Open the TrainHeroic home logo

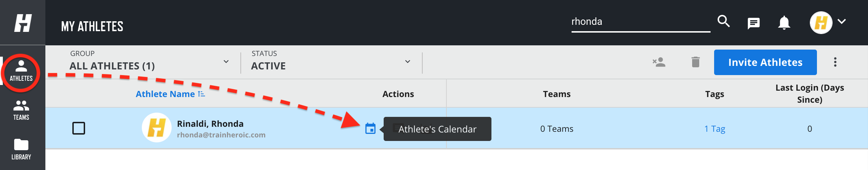(23, 23)
